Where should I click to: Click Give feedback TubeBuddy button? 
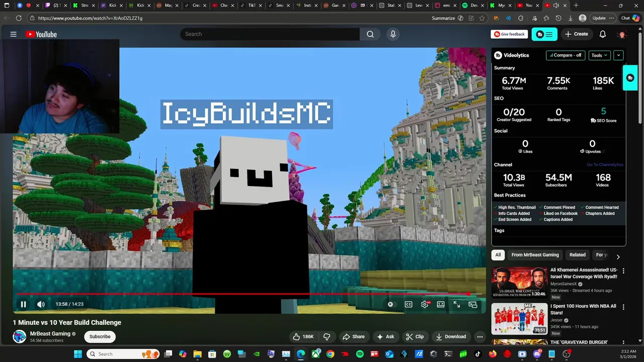(x=509, y=34)
